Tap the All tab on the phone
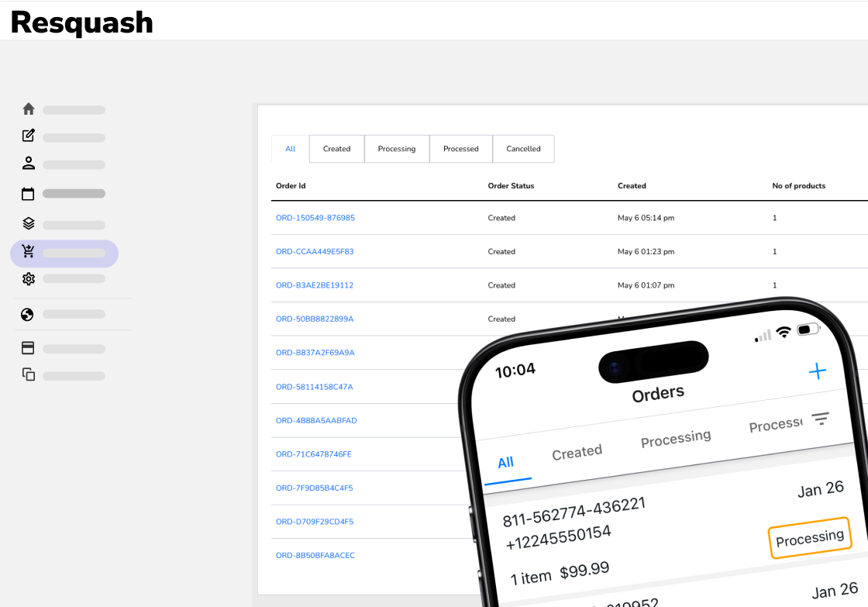Image resolution: width=868 pixels, height=607 pixels. tap(505, 463)
